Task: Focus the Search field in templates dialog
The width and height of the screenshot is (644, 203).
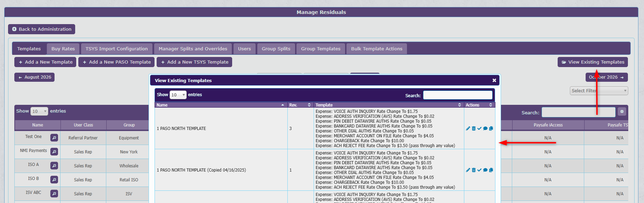Action: pyautogui.click(x=458, y=95)
